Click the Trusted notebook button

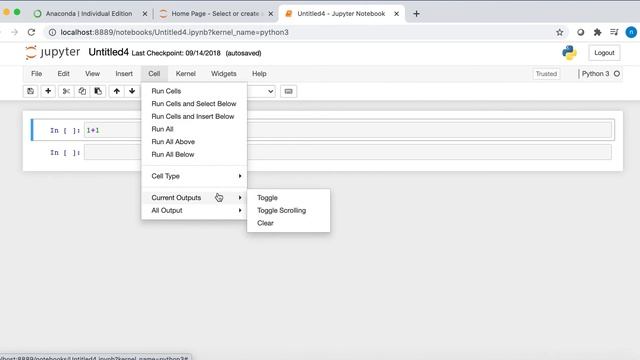click(546, 74)
